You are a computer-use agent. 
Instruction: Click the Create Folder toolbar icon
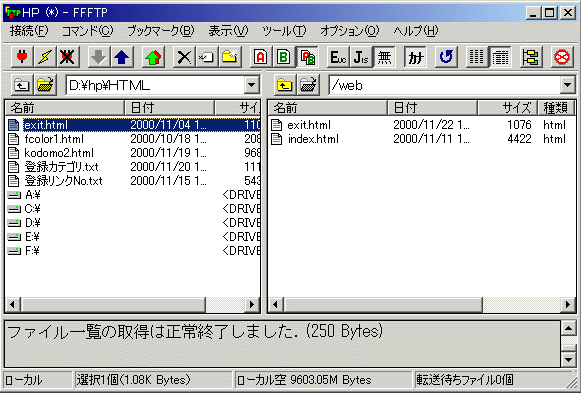point(230,57)
